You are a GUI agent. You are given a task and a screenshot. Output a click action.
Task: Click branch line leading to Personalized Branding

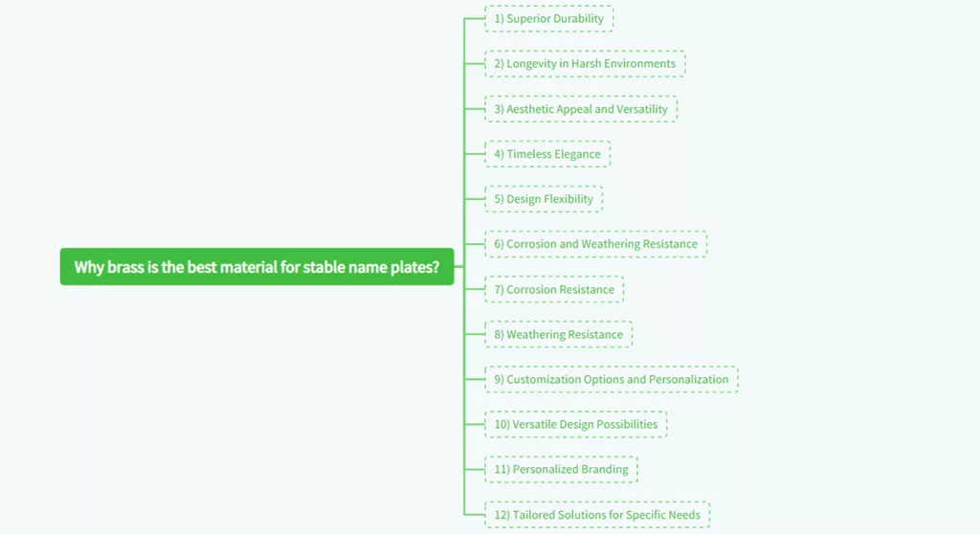point(475,469)
